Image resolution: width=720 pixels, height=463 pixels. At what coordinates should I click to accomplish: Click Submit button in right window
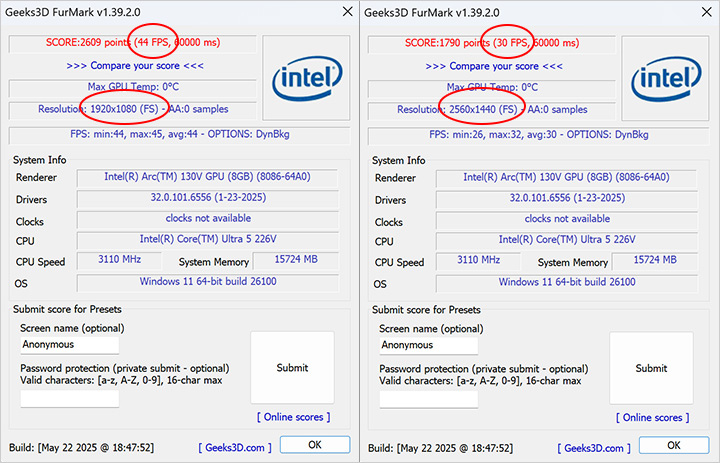[x=651, y=368]
